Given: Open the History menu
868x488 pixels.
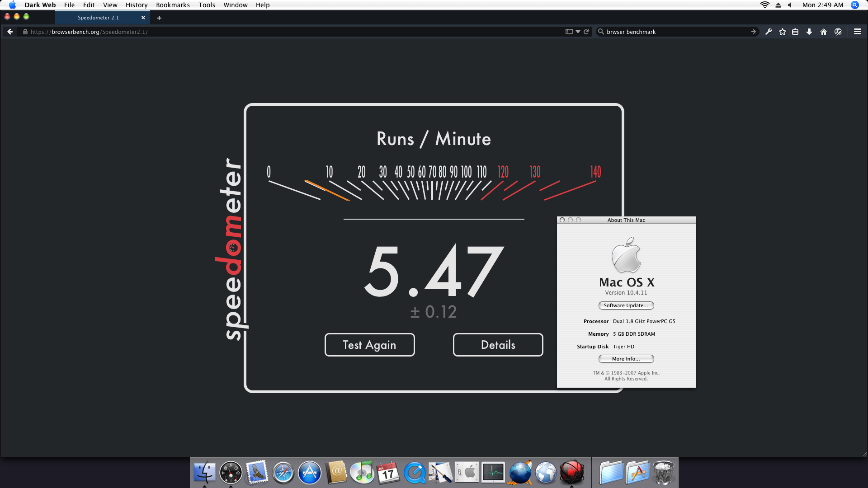Looking at the screenshot, I should pyautogui.click(x=137, y=5).
